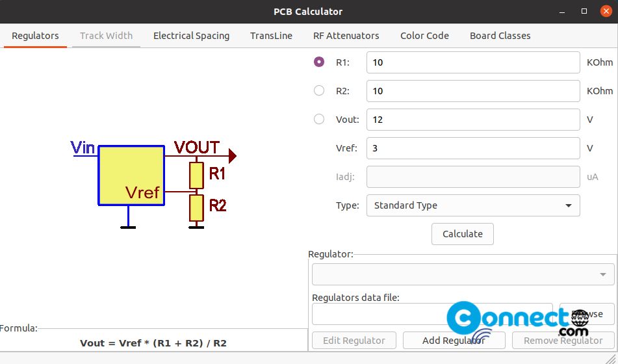Open the Board Classes tab
618x364 pixels.
click(500, 36)
